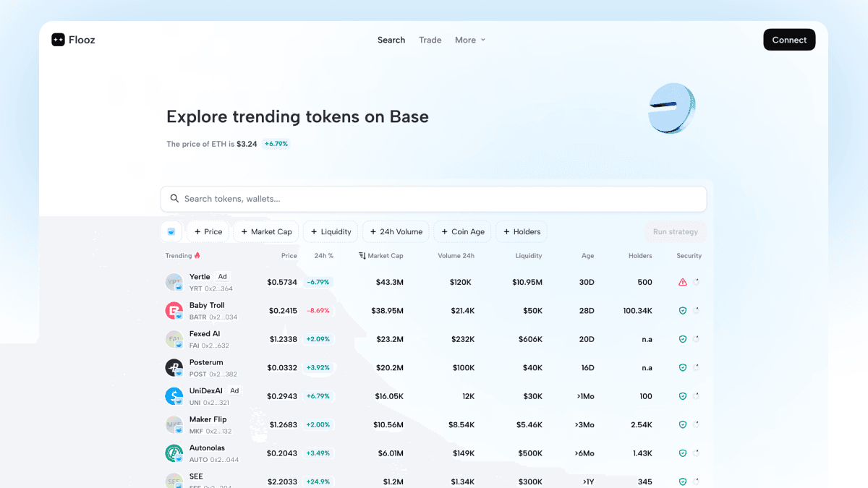
Task: Select the Search menu item
Action: click(391, 40)
